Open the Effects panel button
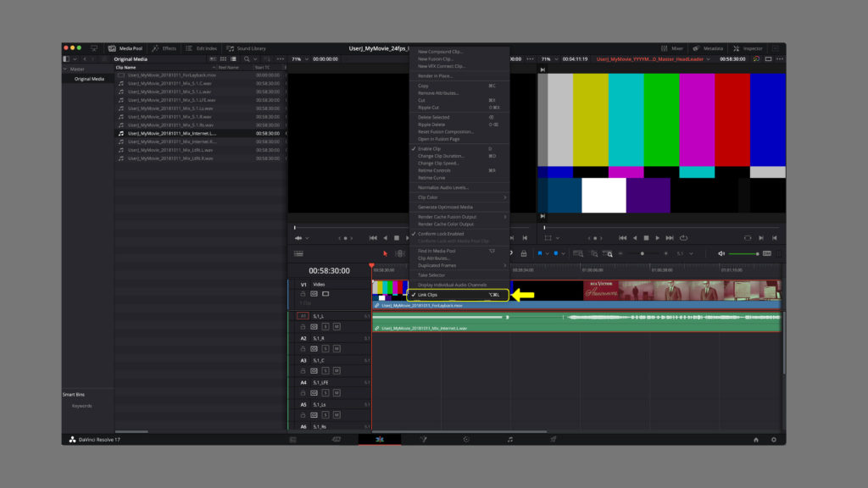 click(x=164, y=48)
